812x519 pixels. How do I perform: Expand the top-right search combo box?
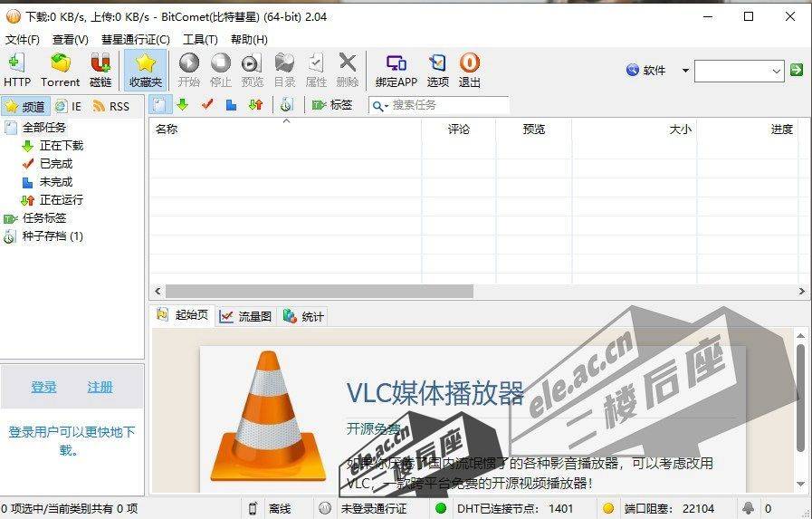[777, 71]
